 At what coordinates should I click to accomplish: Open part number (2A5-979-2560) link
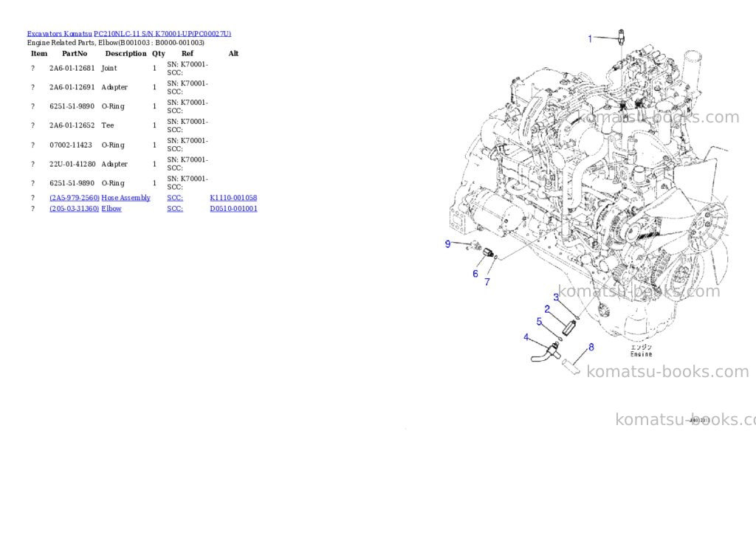click(75, 198)
